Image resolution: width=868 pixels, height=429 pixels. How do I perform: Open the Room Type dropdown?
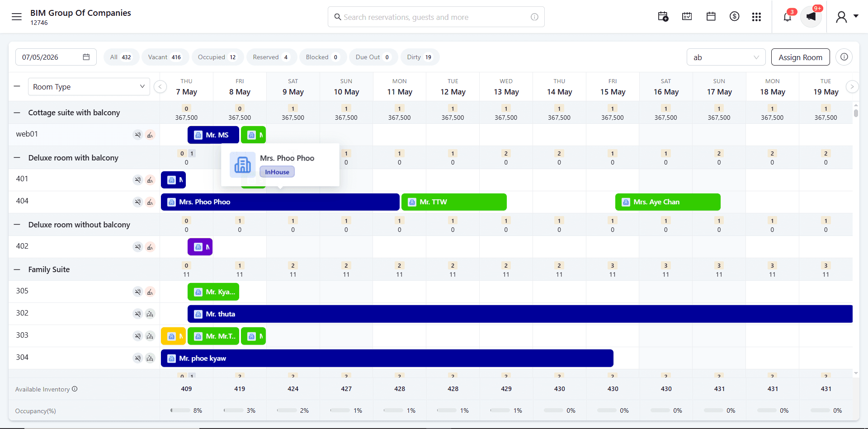coord(89,86)
